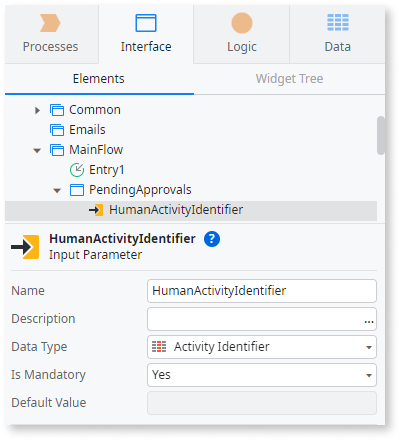Click HumanActivityIdentifier input parameter tree icon
Viewport: 400px width, 440px height.
pyautogui.click(x=96, y=210)
